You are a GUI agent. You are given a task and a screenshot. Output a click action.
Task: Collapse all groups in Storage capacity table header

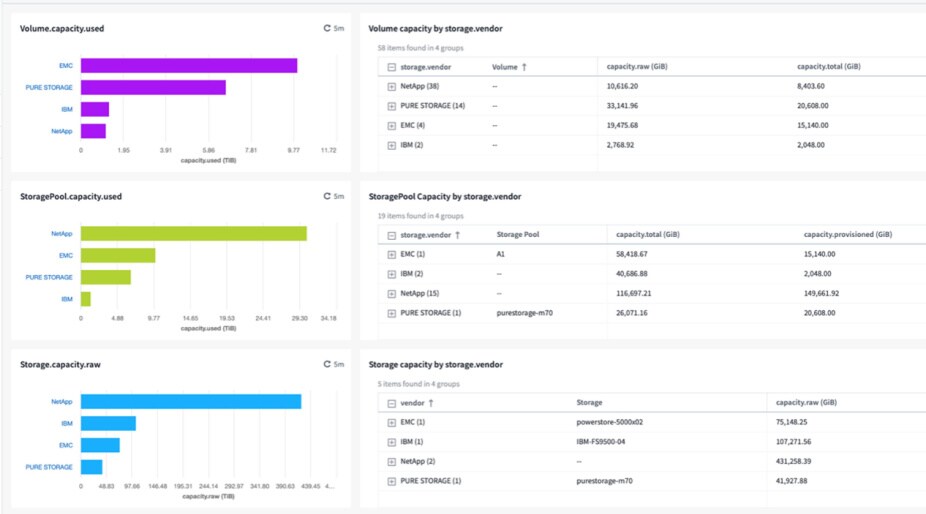coord(391,403)
